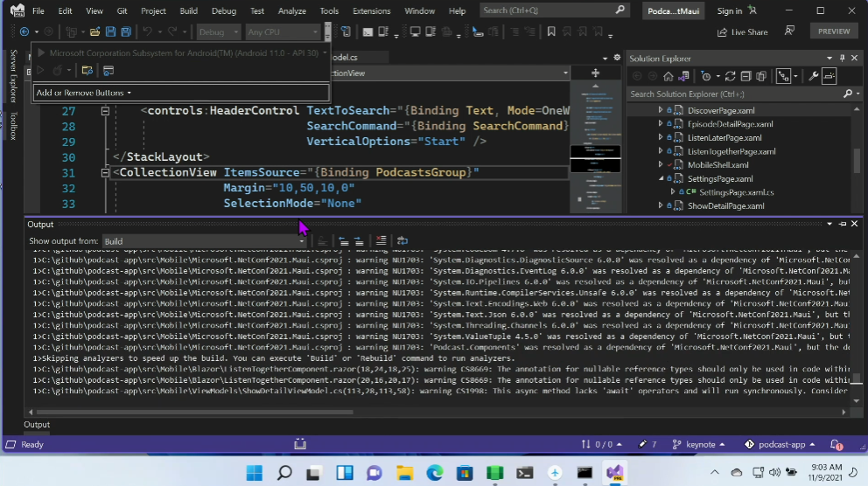The width and height of the screenshot is (868, 486).
Task: Toggle auto-hide pin on Solution Explorer
Action: [841, 59]
